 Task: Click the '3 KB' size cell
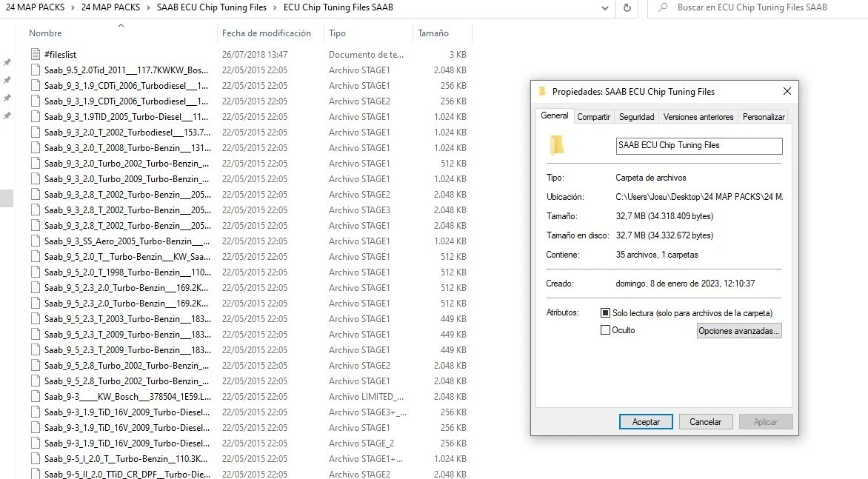click(x=458, y=55)
